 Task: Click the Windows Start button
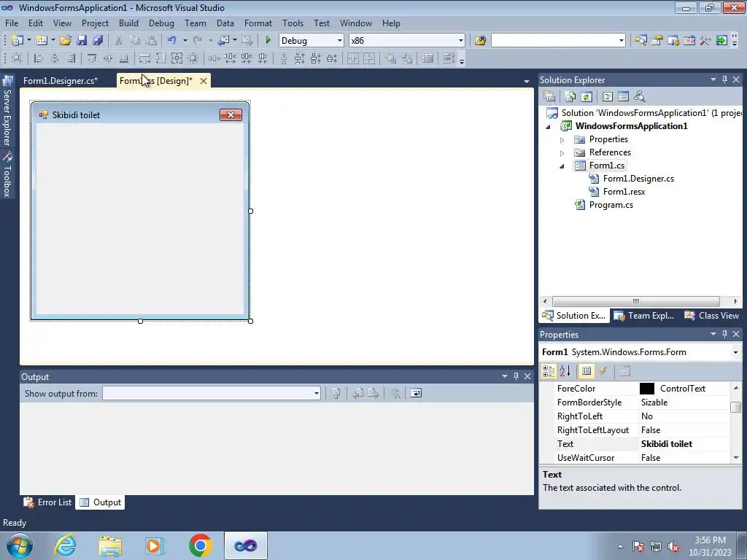pos(20,545)
